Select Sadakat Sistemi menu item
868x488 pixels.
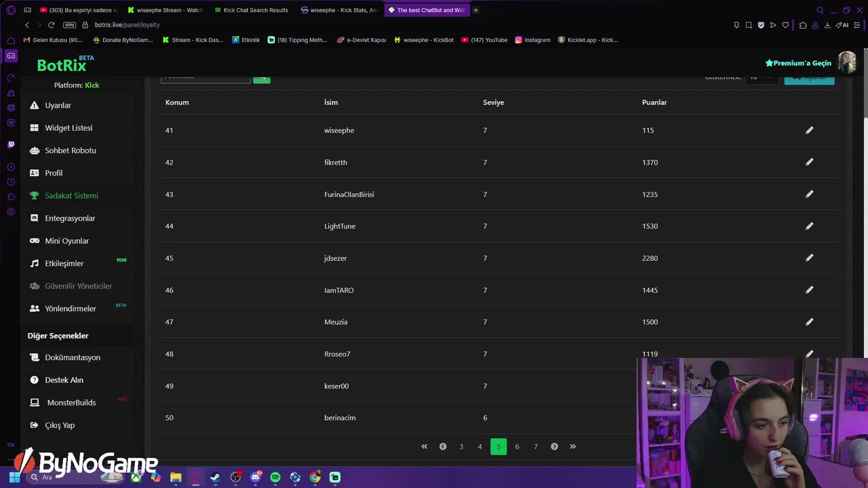point(71,195)
